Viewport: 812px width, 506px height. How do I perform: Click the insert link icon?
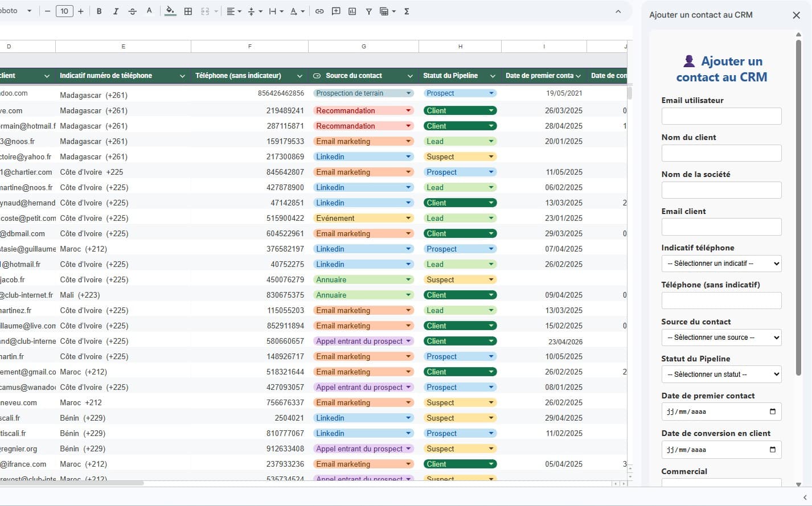319,11
